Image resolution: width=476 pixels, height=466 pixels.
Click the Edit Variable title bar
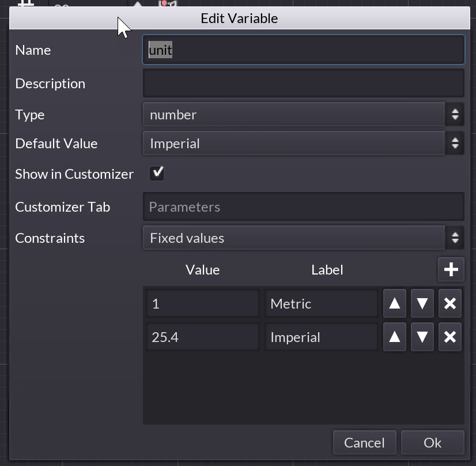239,18
